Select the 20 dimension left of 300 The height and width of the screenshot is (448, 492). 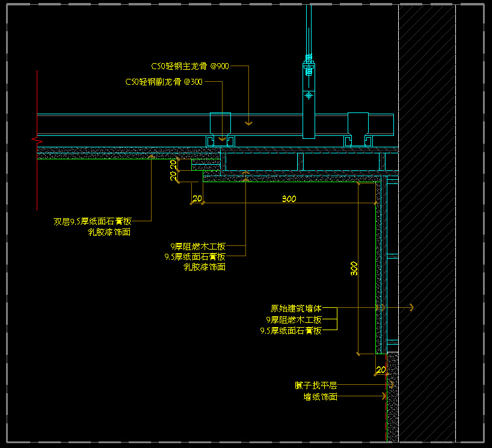point(197,198)
